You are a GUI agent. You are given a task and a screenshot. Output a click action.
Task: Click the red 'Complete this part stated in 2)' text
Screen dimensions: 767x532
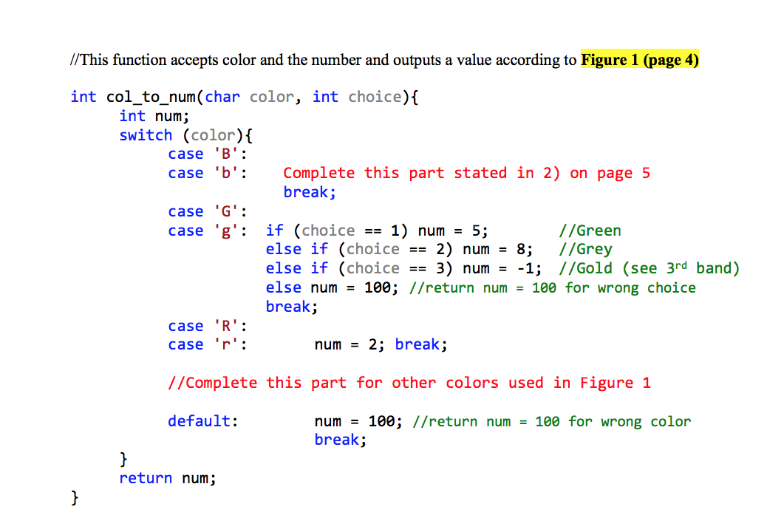tap(421, 173)
